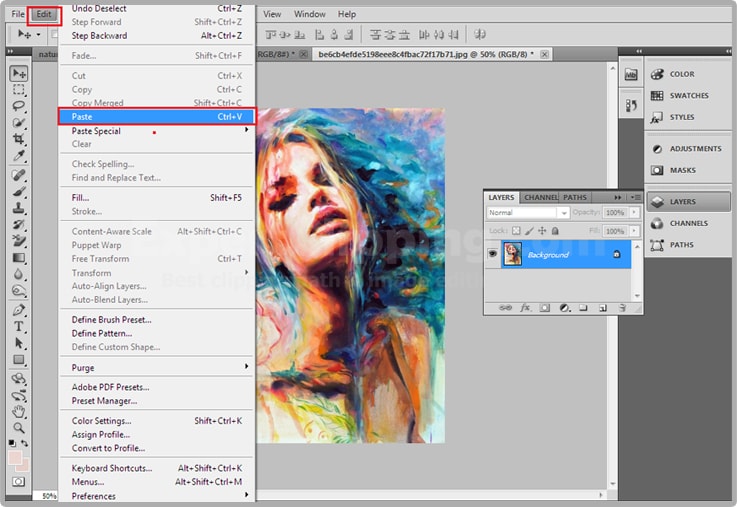Select the Clone Stamp tool
The width and height of the screenshot is (737, 507).
[19, 208]
